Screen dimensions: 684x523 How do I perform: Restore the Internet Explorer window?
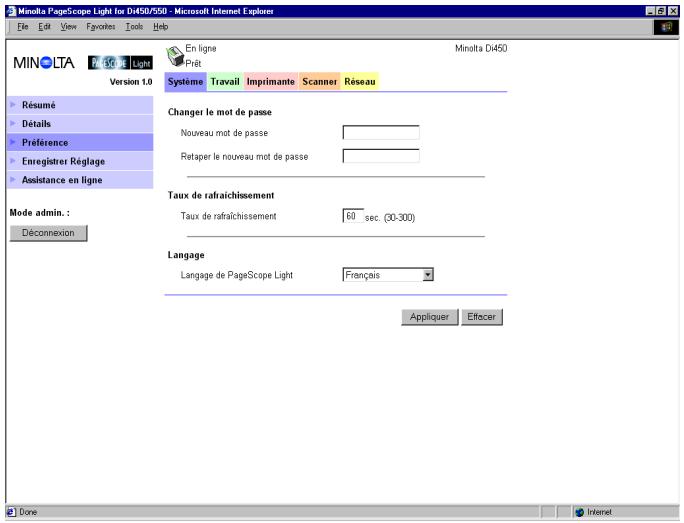click(x=661, y=11)
